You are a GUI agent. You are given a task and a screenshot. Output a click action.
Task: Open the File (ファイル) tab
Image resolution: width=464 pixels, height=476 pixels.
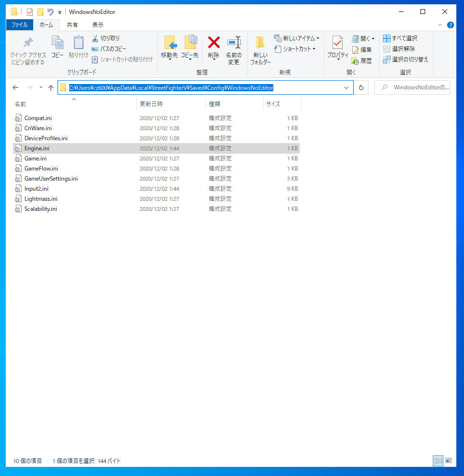[20, 25]
